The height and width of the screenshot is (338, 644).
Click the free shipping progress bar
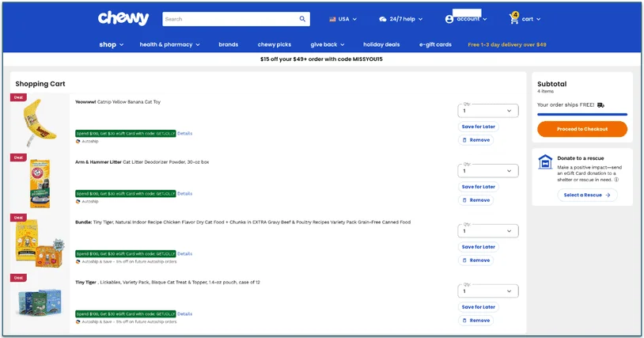click(x=582, y=114)
